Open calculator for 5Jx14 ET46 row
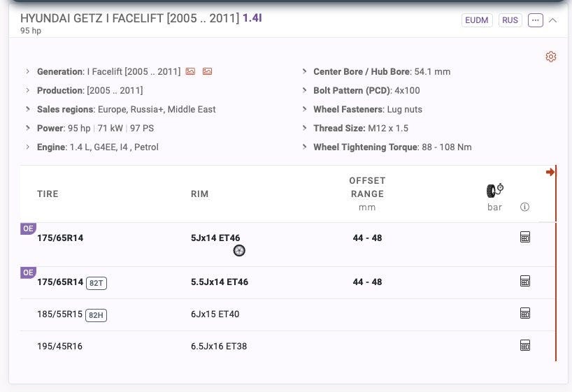The image size is (572, 392). (x=525, y=237)
